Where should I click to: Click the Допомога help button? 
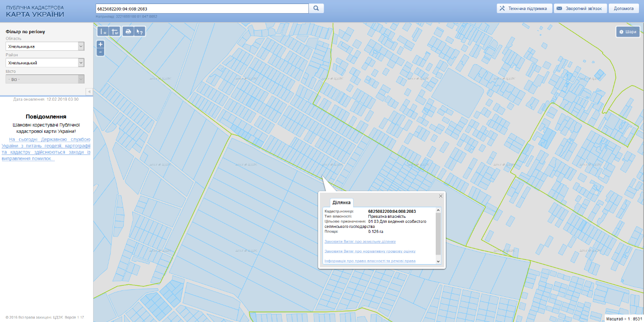(x=624, y=9)
